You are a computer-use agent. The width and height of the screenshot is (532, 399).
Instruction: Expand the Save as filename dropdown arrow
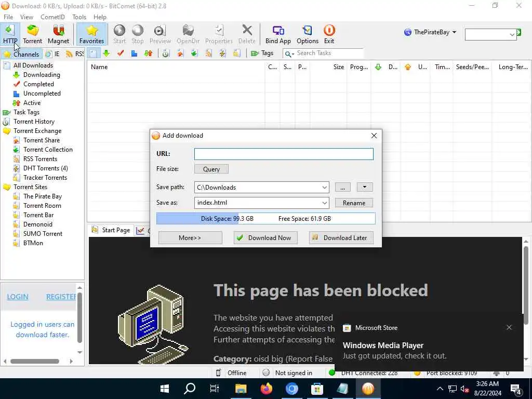coord(324,203)
